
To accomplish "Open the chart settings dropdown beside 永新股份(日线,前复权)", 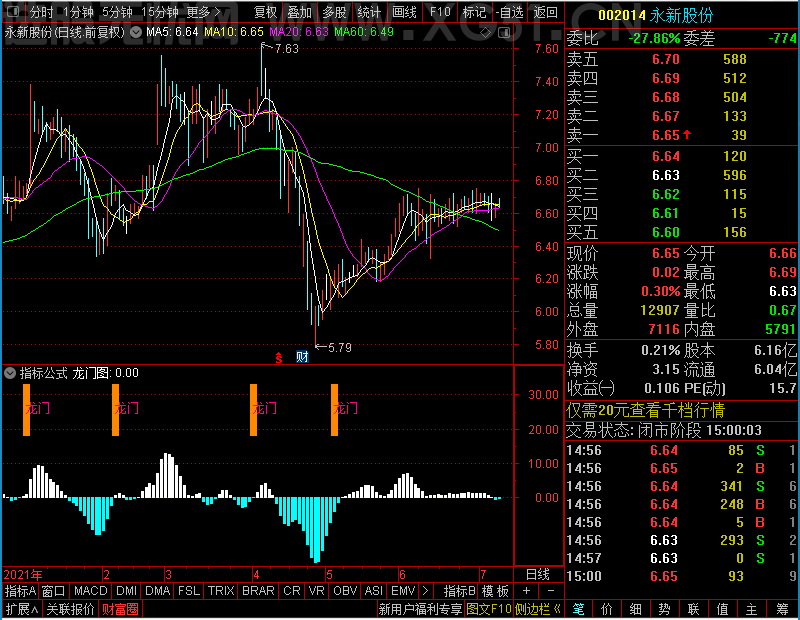I will point(136,32).
